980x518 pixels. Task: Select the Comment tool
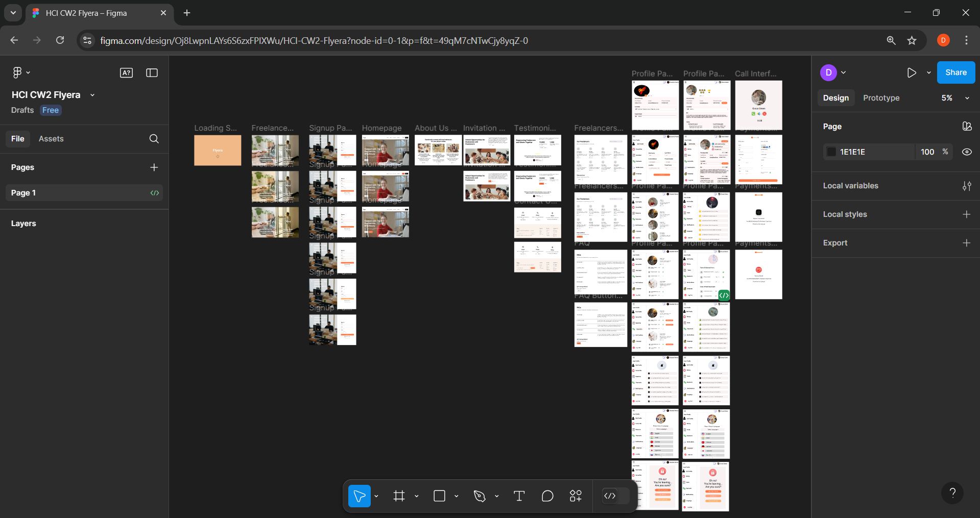tap(547, 496)
